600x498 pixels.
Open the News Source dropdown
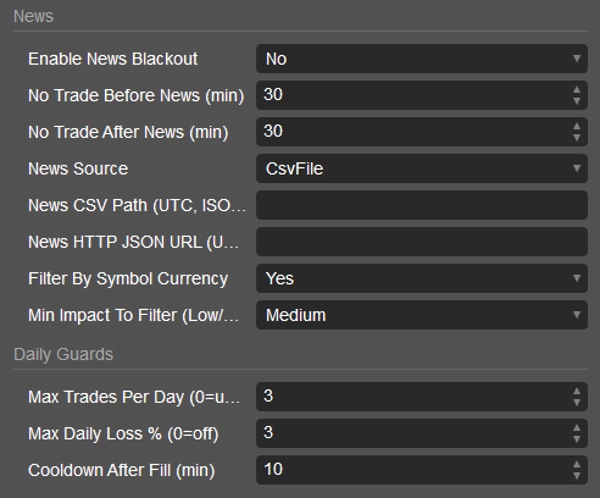[421, 169]
